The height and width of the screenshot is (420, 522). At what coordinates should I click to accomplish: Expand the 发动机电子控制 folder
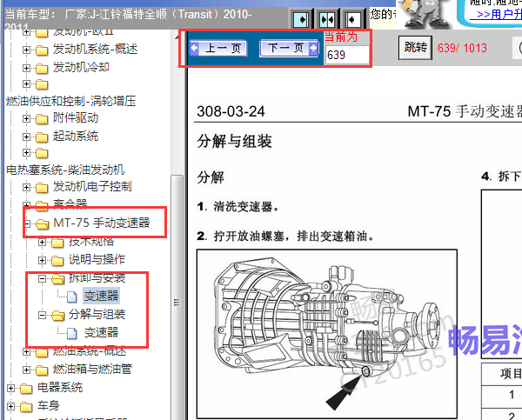point(26,187)
